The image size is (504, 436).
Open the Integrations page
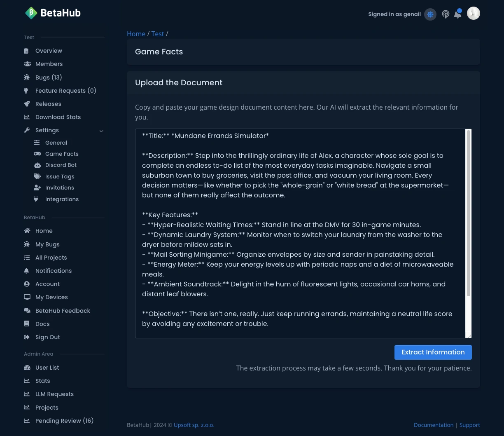pyautogui.click(x=62, y=199)
